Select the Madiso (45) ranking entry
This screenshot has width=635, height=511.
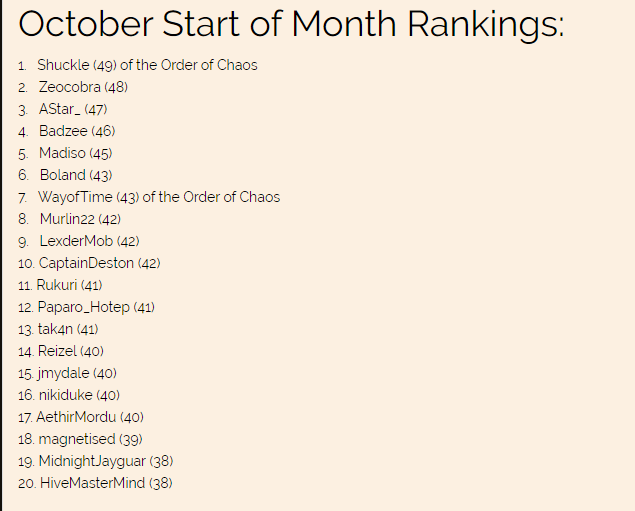(x=75, y=153)
